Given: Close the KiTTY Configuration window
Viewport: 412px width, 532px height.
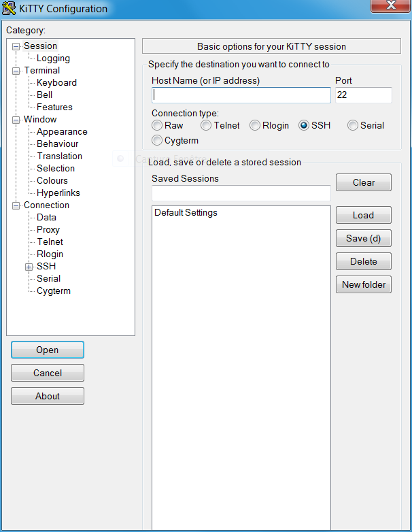Looking at the screenshot, I should (390, 5).
